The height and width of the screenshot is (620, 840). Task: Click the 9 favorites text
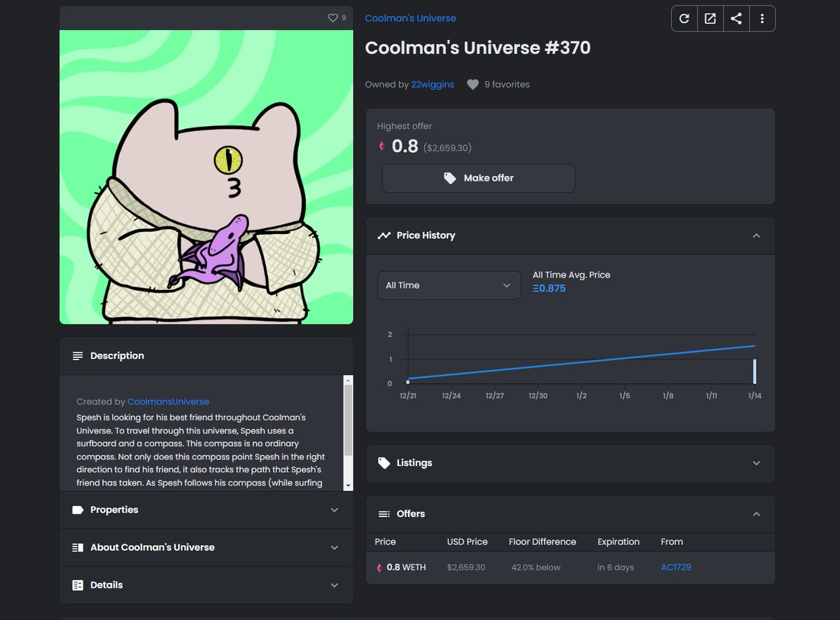(507, 84)
